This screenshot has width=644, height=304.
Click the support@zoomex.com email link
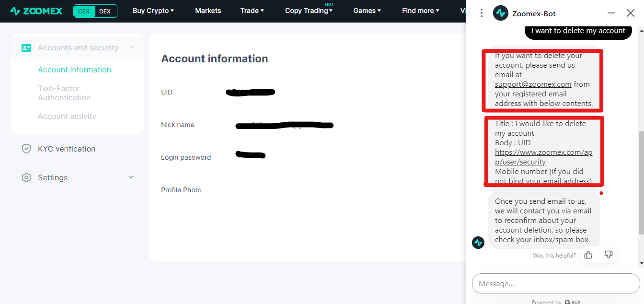(533, 84)
